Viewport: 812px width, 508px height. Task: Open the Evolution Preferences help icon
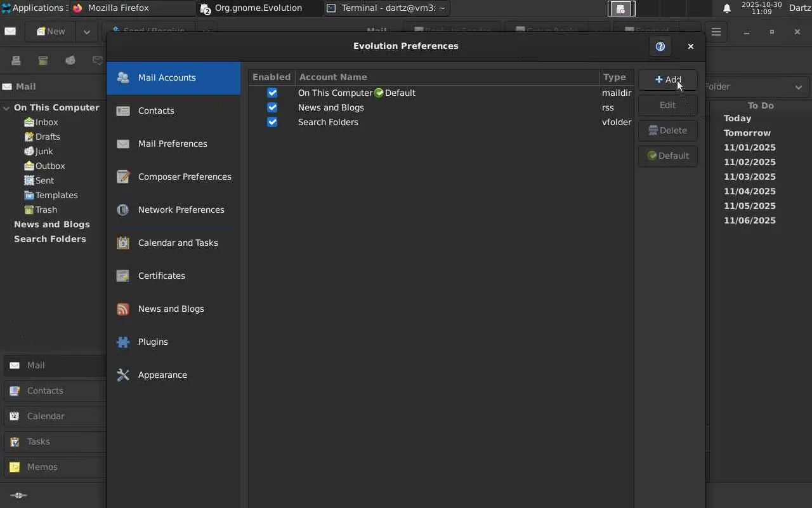(x=660, y=46)
